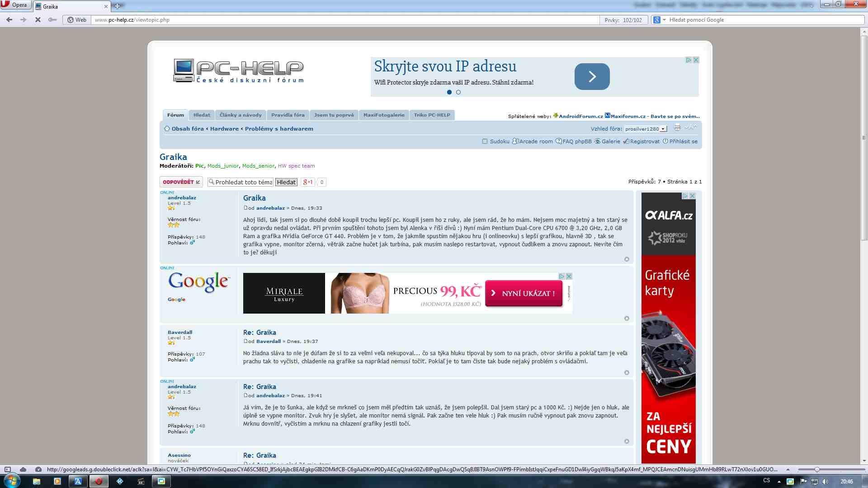Click the Google +1 button

(308, 182)
